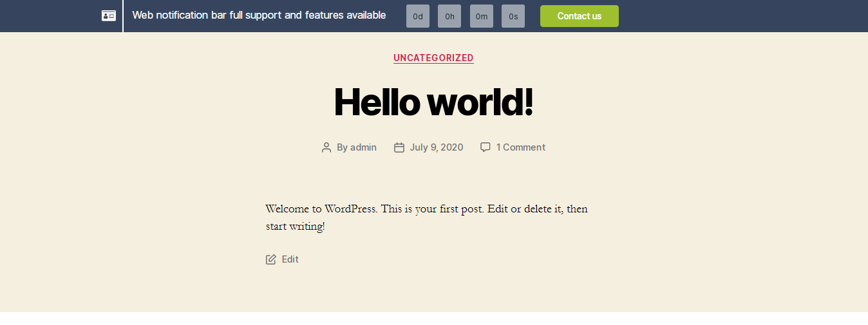Click the 0s seconds countdown box

(513, 16)
